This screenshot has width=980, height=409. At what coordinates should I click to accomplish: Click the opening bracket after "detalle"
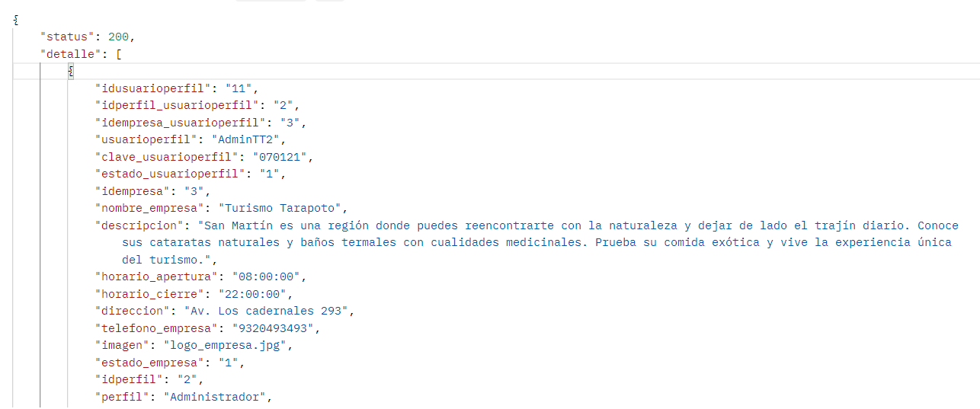point(118,54)
